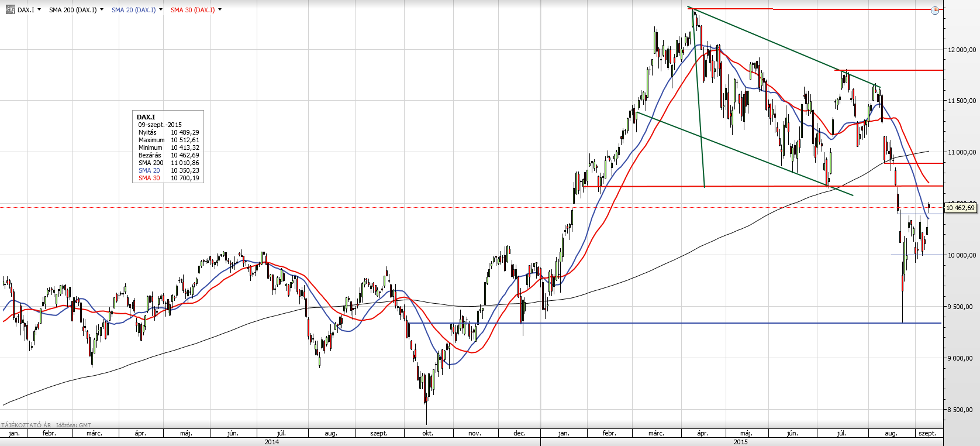The height and width of the screenshot is (446, 980).
Task: Click the 10 000,00 price axis label
Action: 962,255
